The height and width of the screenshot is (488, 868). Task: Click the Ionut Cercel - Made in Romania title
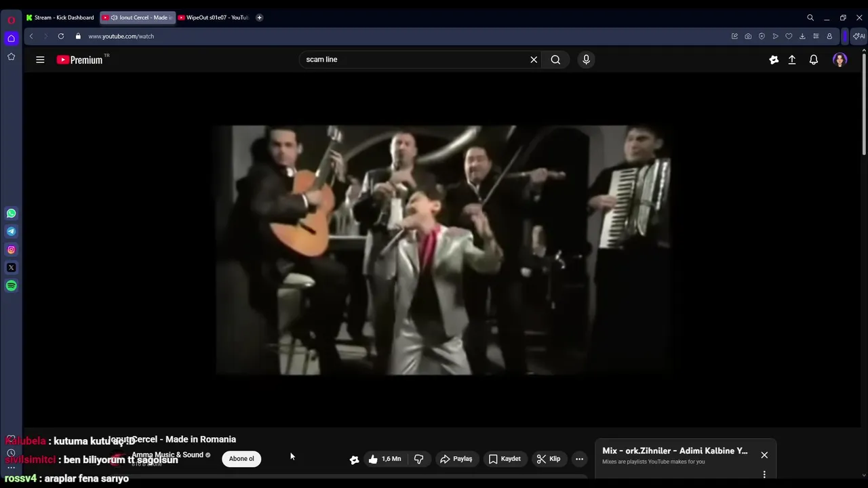173,439
